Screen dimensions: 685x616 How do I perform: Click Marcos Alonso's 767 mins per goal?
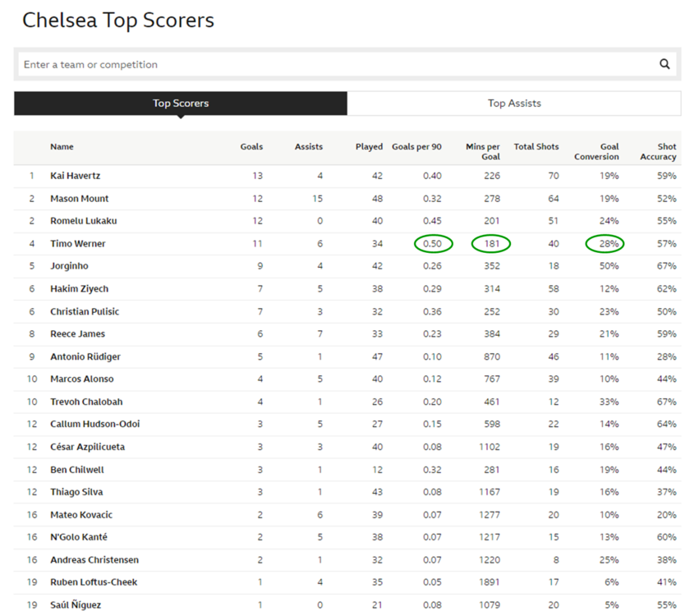pos(492,379)
